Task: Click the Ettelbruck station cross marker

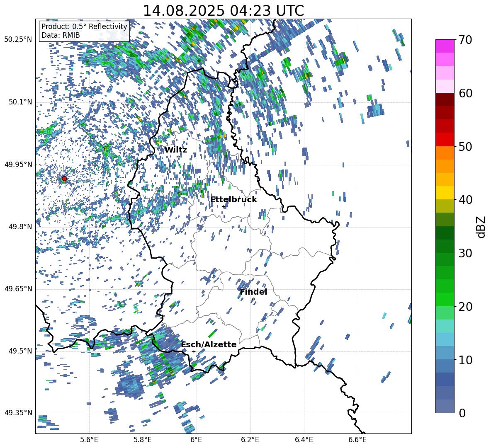Action: click(x=224, y=206)
